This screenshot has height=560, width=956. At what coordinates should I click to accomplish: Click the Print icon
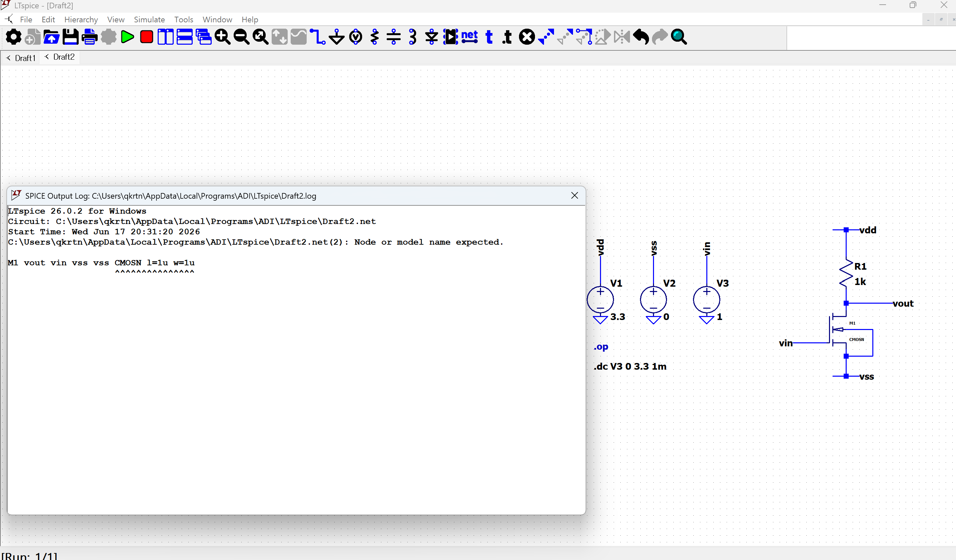pos(90,37)
